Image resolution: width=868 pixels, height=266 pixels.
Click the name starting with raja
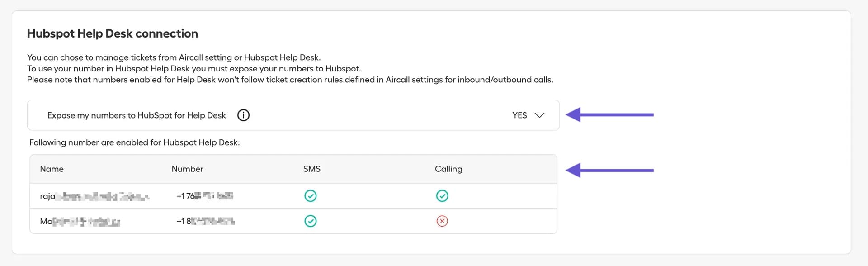94,196
